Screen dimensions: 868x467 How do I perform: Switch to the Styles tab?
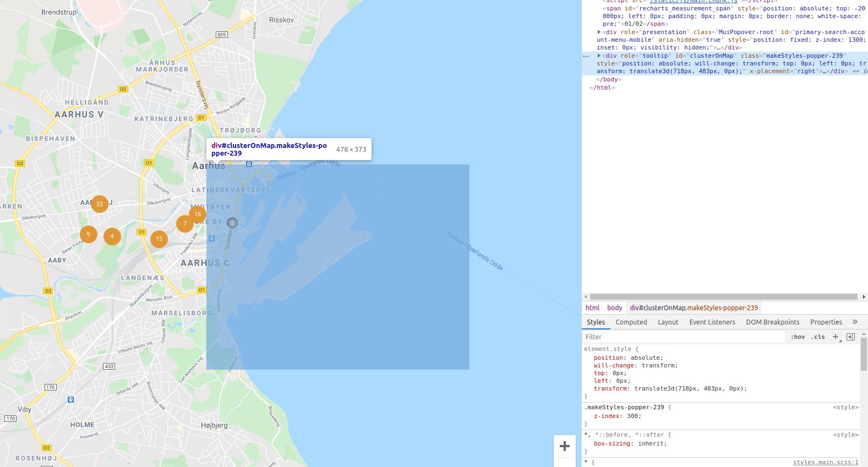click(x=596, y=322)
